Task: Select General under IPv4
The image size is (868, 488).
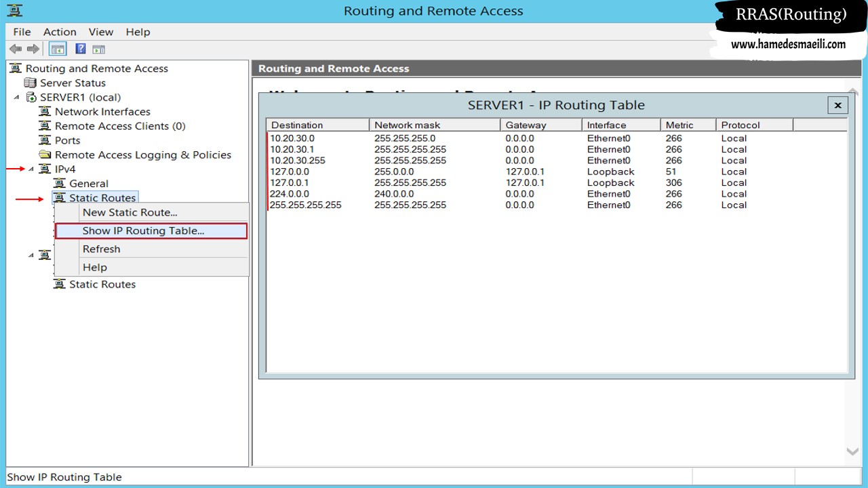Action: (89, 183)
